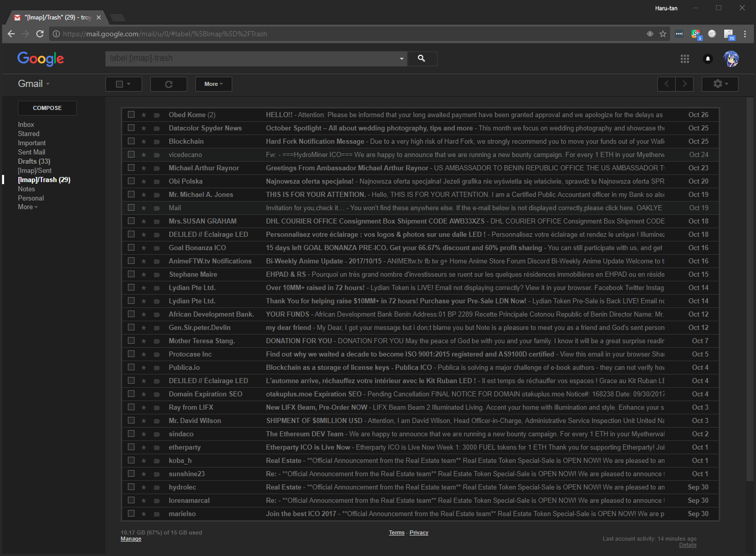Tick the Mother Teresa Stang email
Screen dimensions: 756x556
(131, 341)
